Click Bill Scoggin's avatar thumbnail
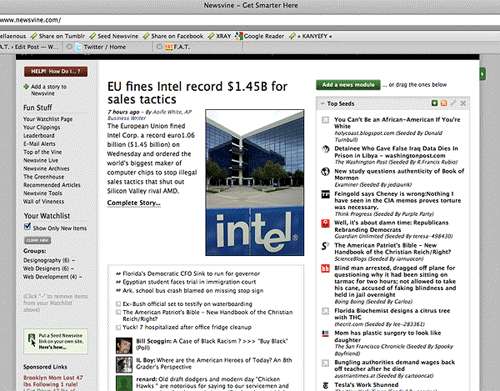 [x=124, y=346]
